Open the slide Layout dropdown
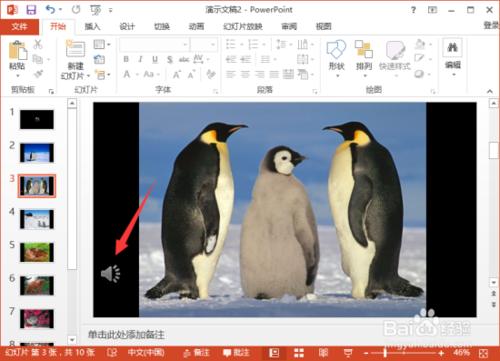500x361 pixels. pos(102,44)
